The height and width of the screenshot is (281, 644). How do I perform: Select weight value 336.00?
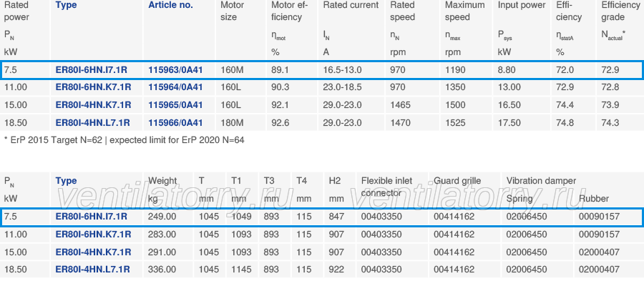coord(162,270)
